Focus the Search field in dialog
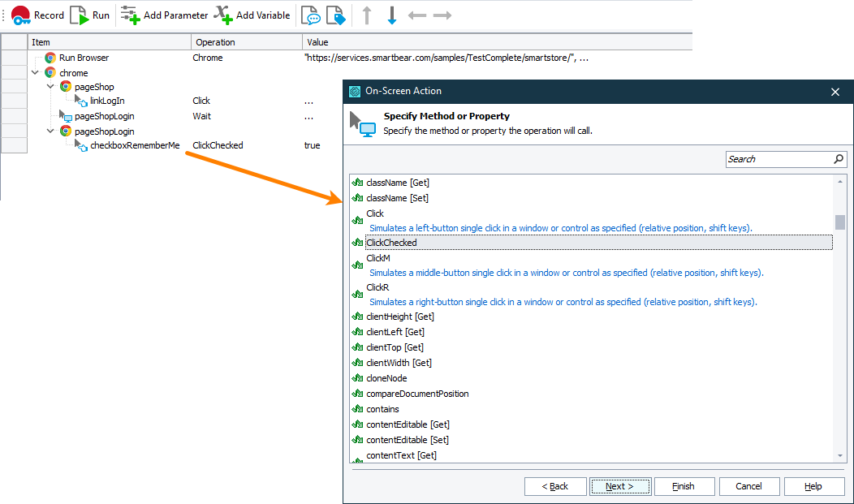Screen dimensions: 854x504 [779, 159]
